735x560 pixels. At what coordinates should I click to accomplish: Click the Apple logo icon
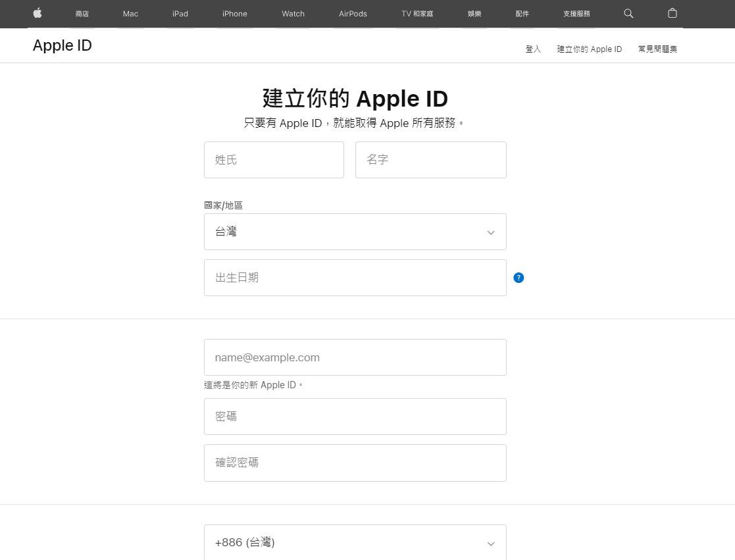point(38,13)
